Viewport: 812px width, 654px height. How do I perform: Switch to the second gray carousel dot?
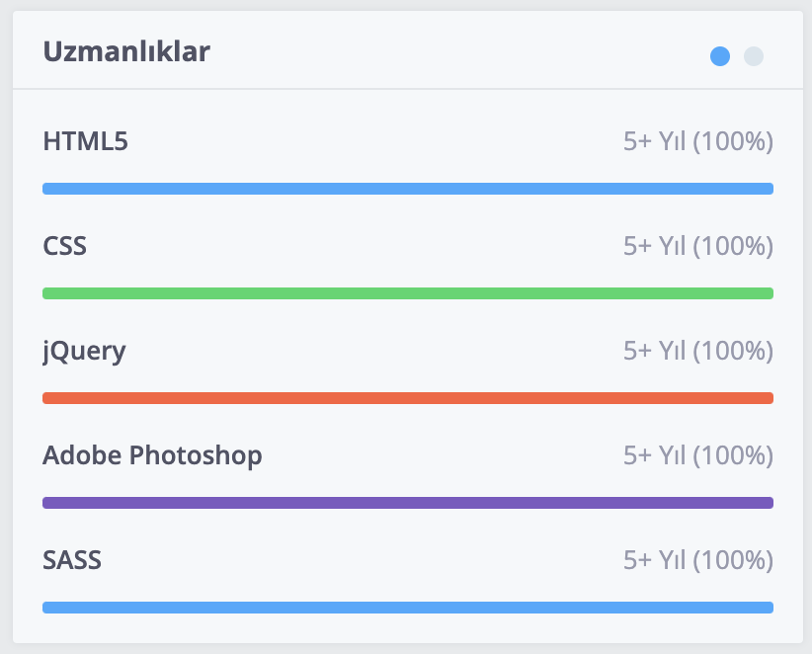pos(754,56)
